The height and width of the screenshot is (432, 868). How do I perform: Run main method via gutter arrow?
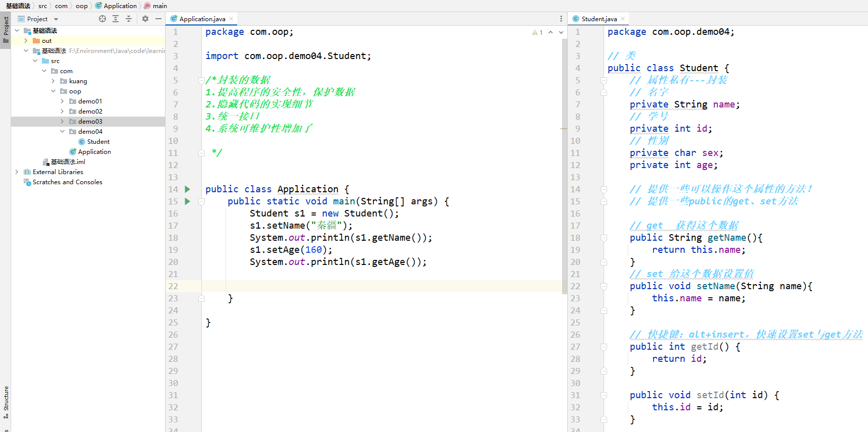(x=188, y=201)
